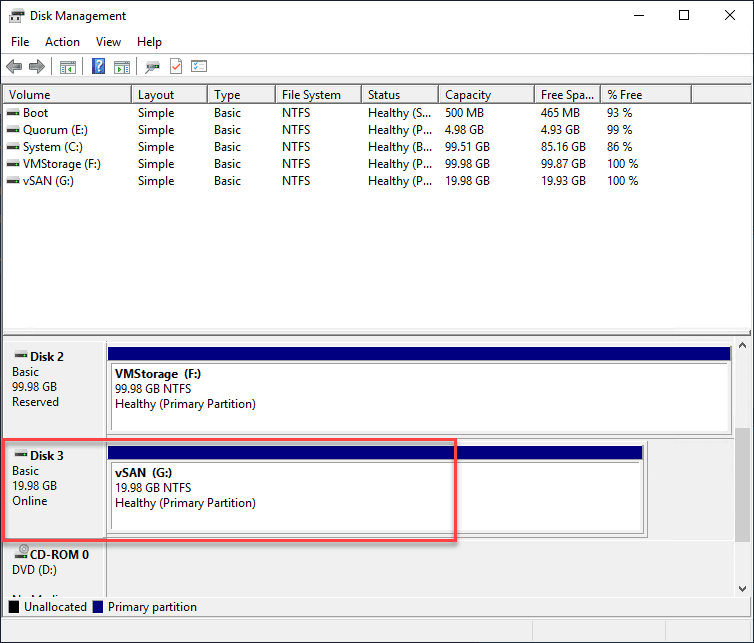
Task: Click the drive icon beside System (C:)
Action: pyautogui.click(x=13, y=147)
